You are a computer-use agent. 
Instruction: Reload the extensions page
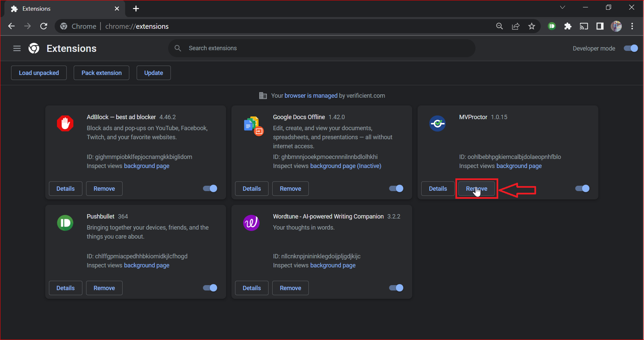44,26
